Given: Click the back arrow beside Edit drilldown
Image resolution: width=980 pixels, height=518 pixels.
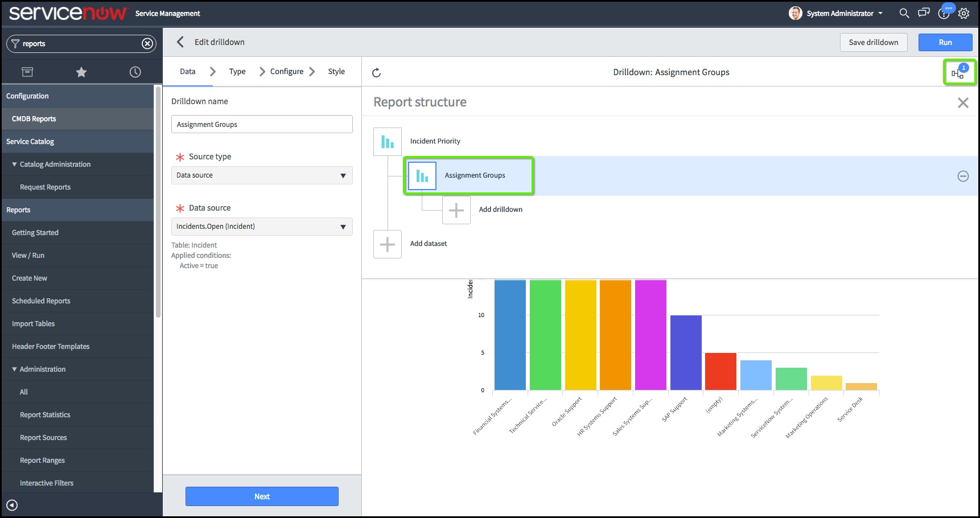Looking at the screenshot, I should [x=180, y=42].
